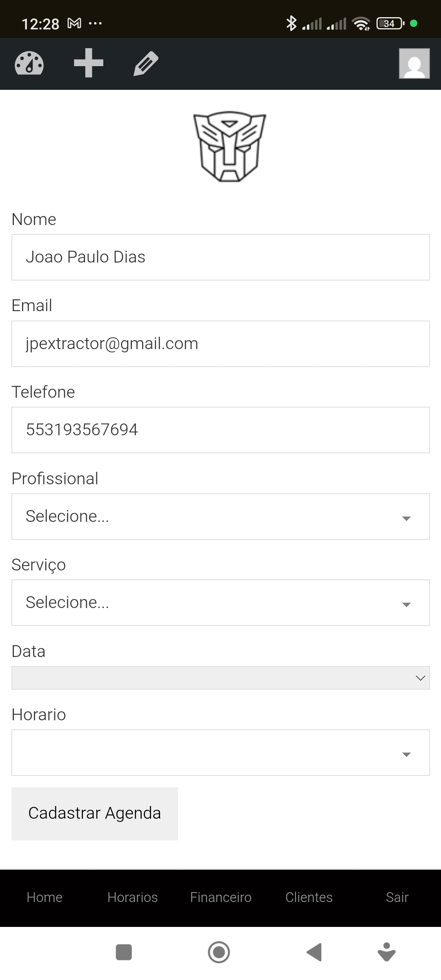Expand the Profissional dropdown
Screen dimensions: 441x980
pyautogui.click(x=220, y=517)
